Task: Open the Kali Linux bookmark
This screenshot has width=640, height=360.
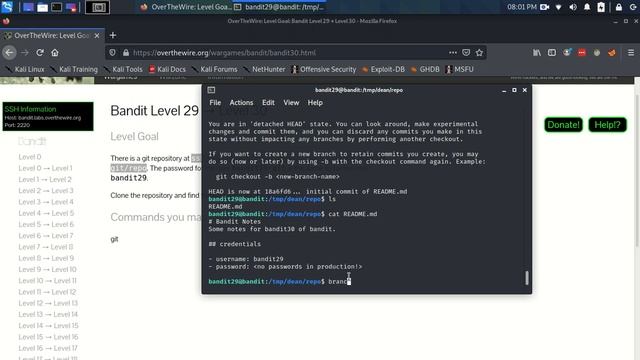Action: tap(25, 69)
